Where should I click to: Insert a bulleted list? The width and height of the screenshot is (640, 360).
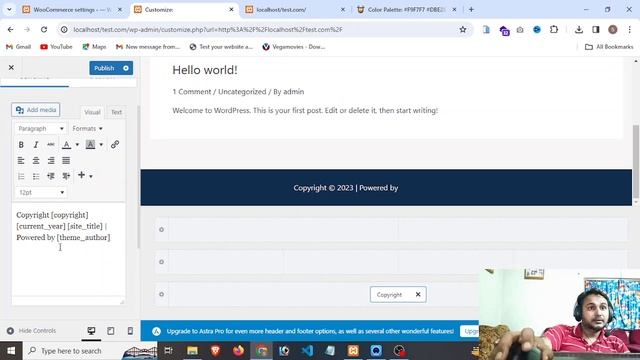(x=36, y=176)
